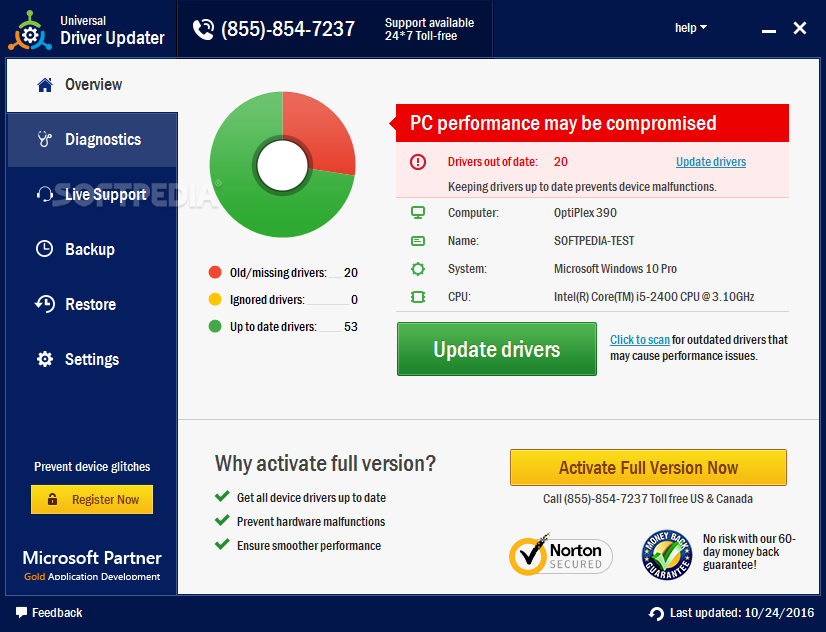This screenshot has height=632, width=826.
Task: Click Get all device drivers up to date
Action: pyautogui.click(x=311, y=498)
